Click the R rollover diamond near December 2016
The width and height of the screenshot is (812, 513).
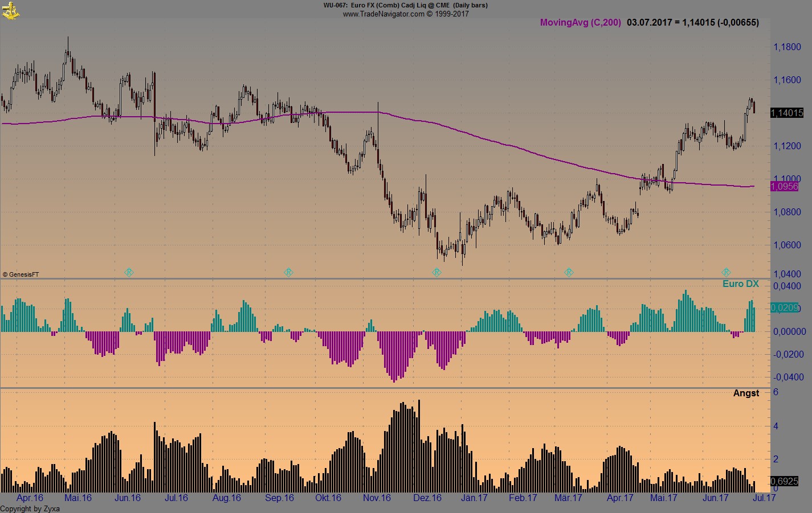tap(437, 272)
